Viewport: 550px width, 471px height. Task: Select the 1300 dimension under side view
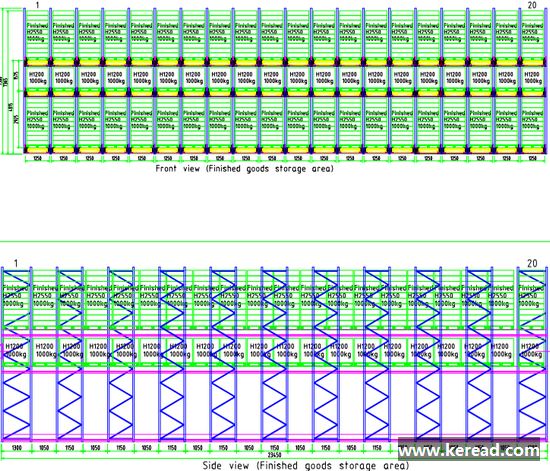coord(16,448)
